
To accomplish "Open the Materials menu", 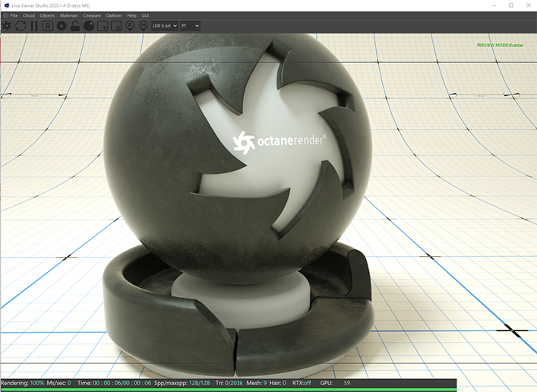I will [x=69, y=16].
